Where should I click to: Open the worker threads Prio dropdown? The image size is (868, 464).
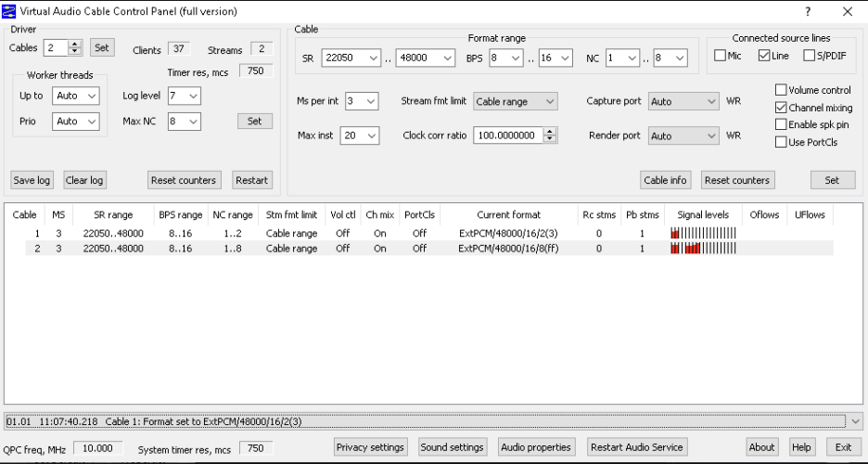[76, 122]
